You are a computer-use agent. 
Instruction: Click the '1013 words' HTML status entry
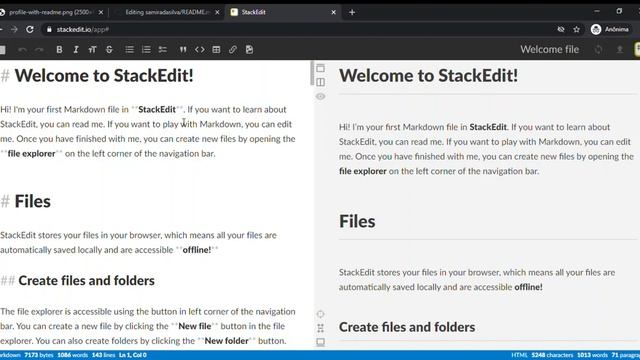click(592, 355)
